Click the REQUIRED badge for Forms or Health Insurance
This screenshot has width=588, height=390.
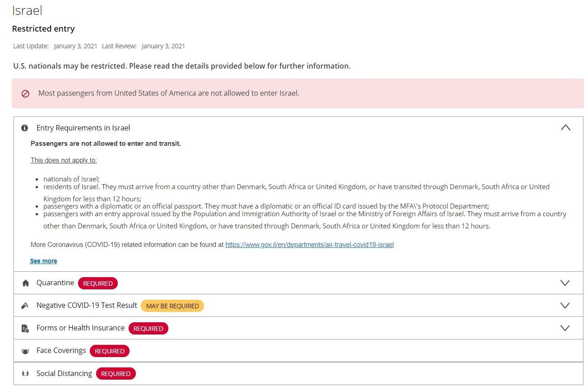[x=148, y=329]
